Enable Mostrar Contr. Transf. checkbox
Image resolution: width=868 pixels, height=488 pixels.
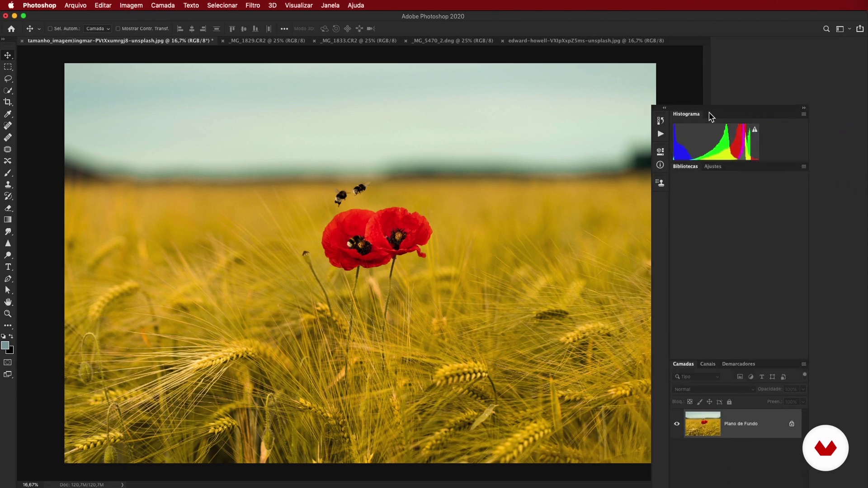pyautogui.click(x=118, y=28)
